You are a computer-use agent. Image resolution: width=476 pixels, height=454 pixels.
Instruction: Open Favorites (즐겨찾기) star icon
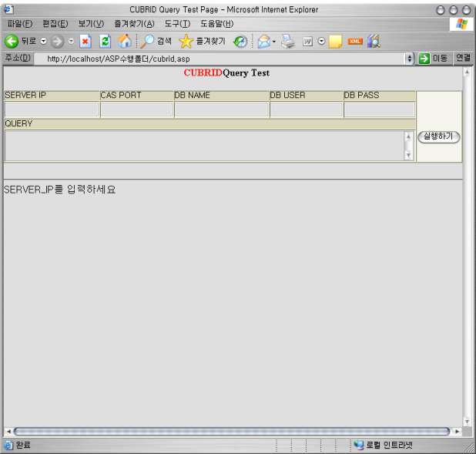(x=186, y=41)
